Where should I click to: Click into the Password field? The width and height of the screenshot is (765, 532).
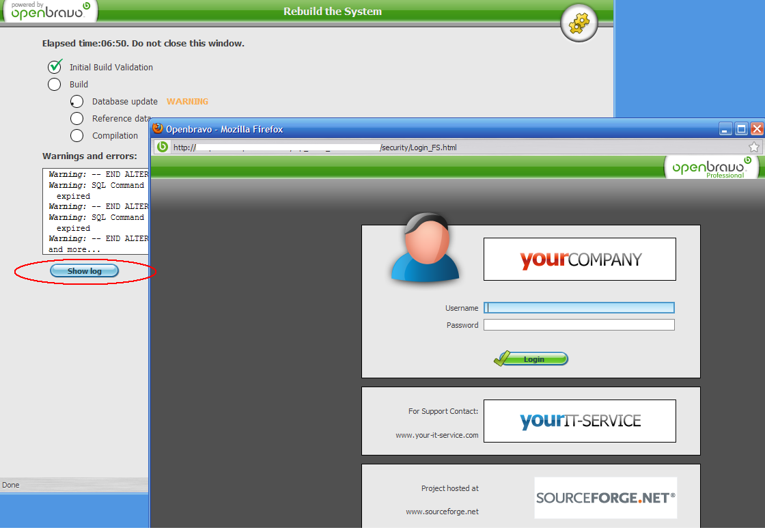(579, 325)
